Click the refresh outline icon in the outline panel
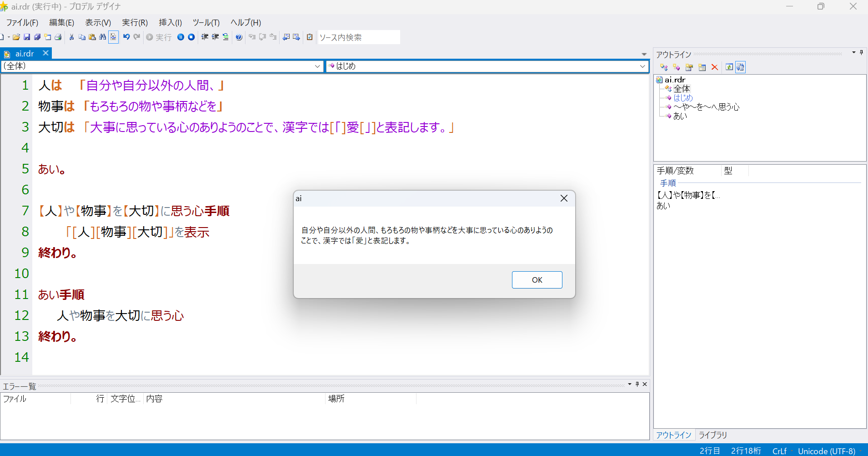868x456 pixels. (x=729, y=67)
